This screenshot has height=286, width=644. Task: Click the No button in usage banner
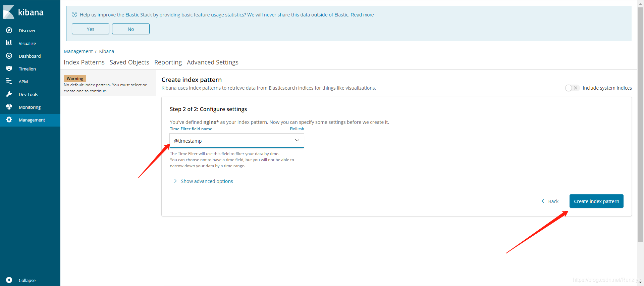tap(131, 29)
